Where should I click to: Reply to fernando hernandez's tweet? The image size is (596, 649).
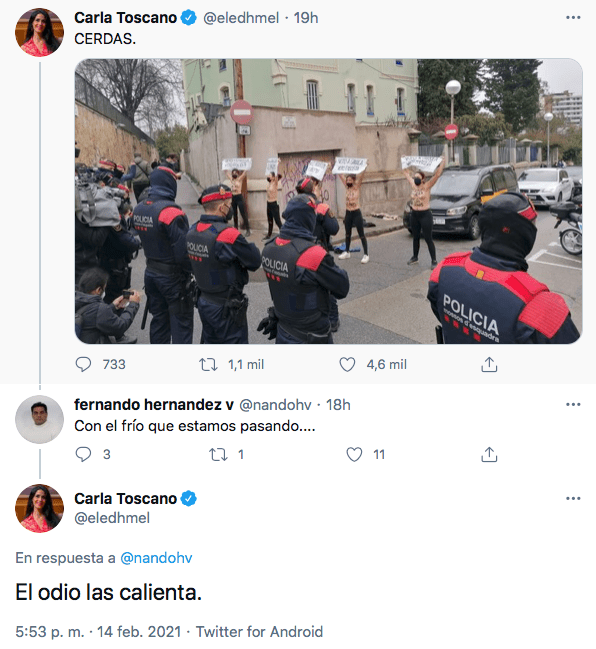(83, 454)
